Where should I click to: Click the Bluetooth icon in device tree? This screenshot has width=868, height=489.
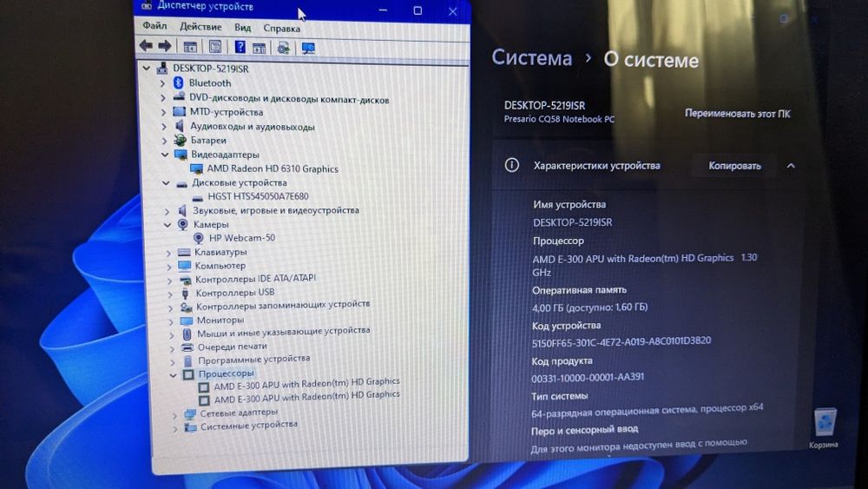click(x=178, y=83)
